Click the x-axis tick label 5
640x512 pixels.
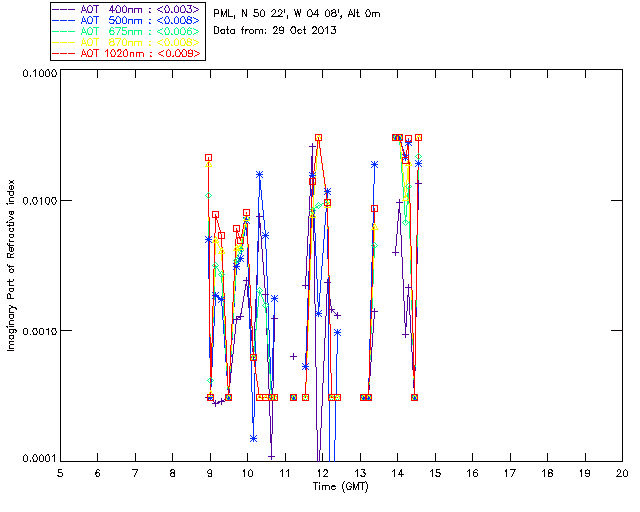click(x=60, y=473)
